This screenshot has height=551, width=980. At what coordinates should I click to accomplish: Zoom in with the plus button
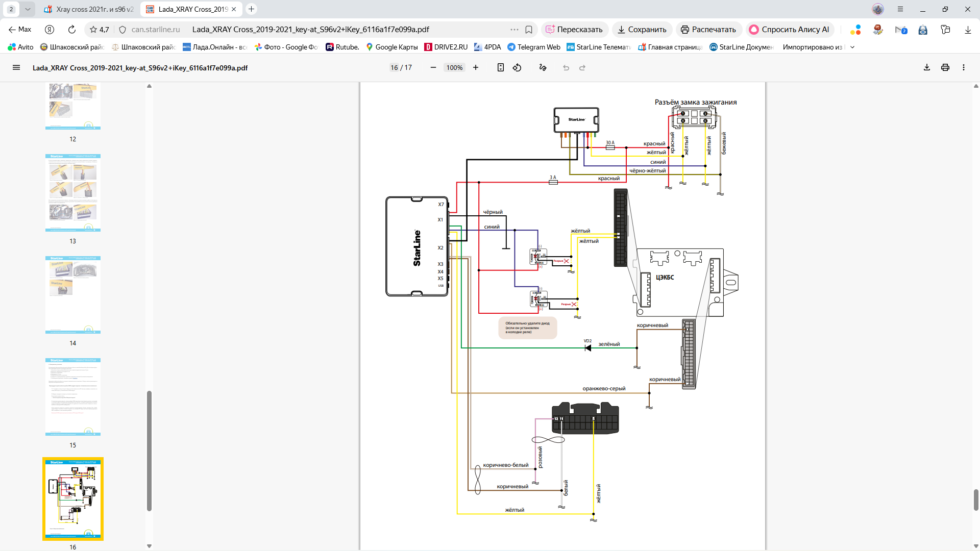tap(476, 67)
